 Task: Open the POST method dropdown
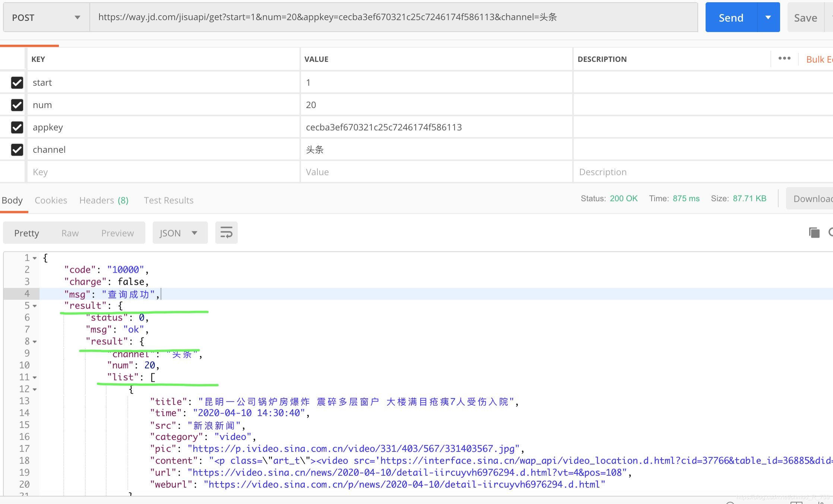click(46, 18)
